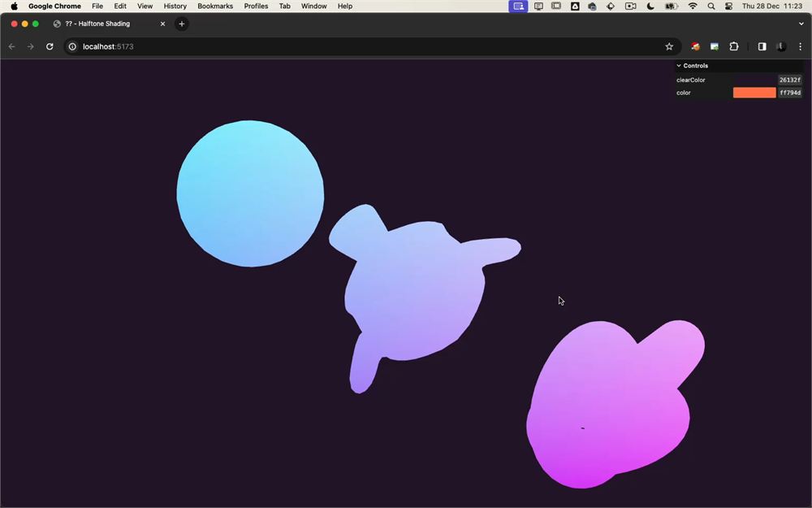Click the picture extension icon

(x=715, y=46)
